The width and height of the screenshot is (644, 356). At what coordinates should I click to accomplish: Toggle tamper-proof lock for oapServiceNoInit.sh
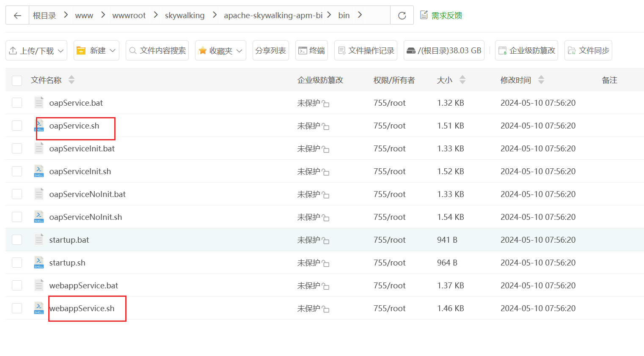point(325,218)
